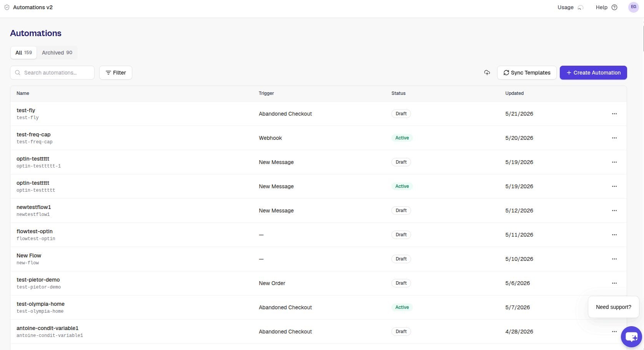Click the shield icon beside Automations v2
The image size is (644, 350).
[x=7, y=7]
